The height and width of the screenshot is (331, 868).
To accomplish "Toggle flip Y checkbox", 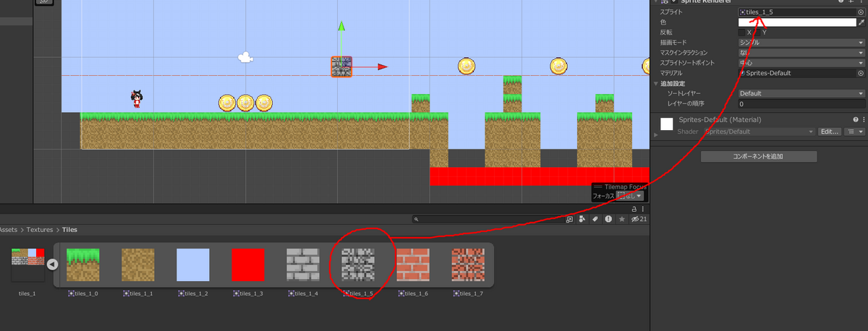I will 758,33.
